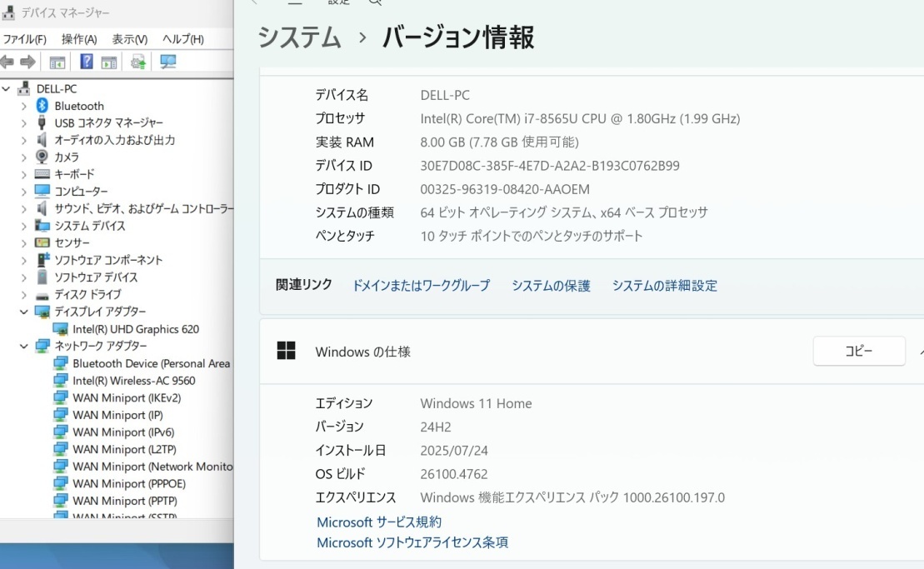The width and height of the screenshot is (924, 569).
Task: Click the update driver toolbar icon
Action: [138, 62]
